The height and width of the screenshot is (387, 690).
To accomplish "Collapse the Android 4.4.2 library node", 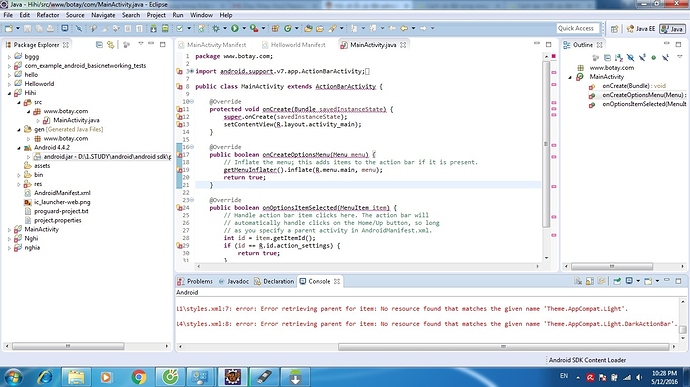I will pyautogui.click(x=19, y=148).
